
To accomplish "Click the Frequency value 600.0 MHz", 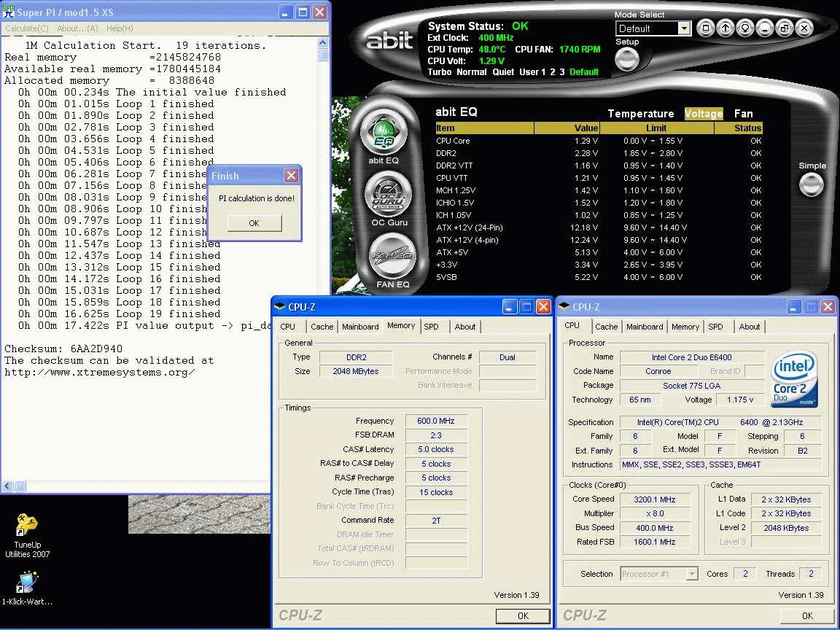I will (x=435, y=421).
